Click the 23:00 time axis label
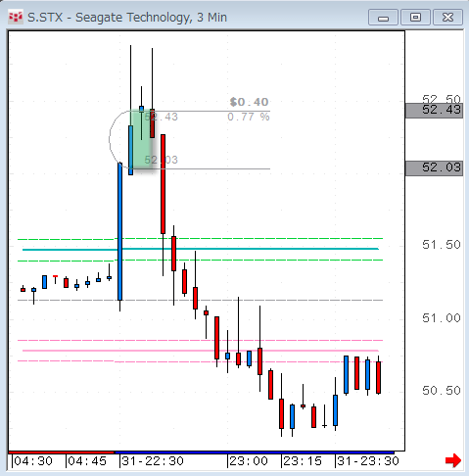 point(249,461)
